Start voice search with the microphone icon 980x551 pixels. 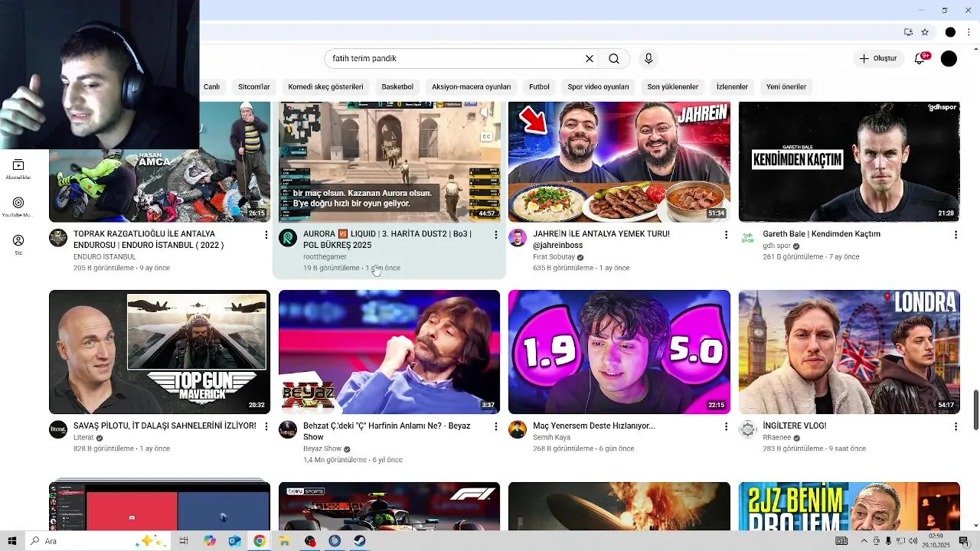pos(648,58)
